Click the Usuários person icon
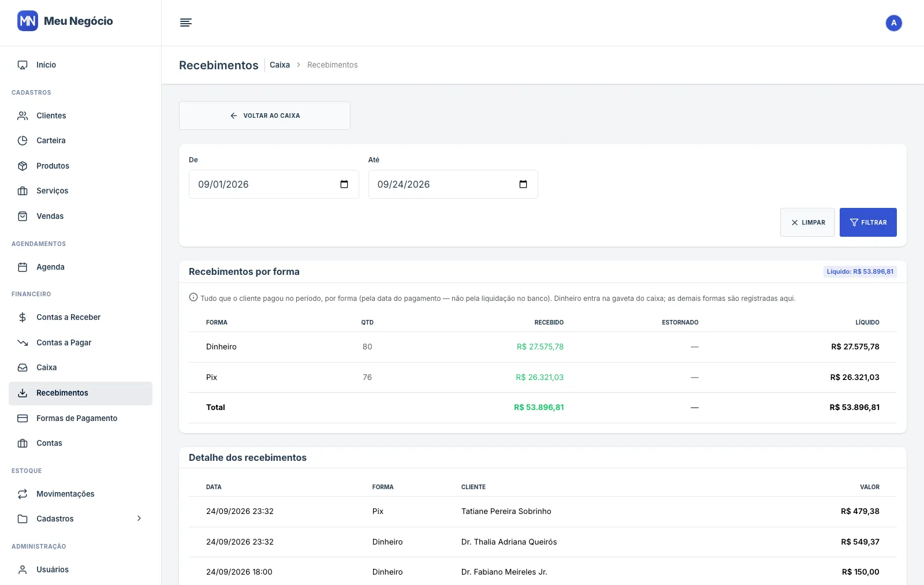 coord(23,569)
